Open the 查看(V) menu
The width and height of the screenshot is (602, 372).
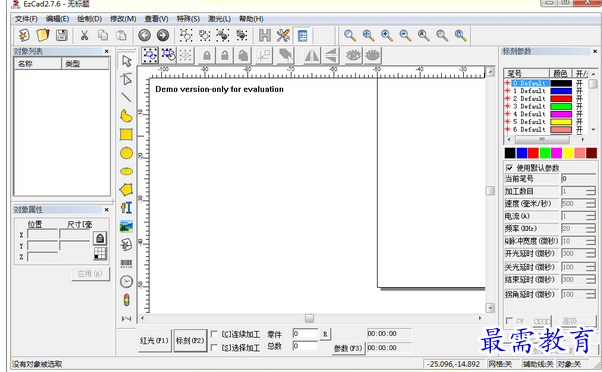coord(156,19)
